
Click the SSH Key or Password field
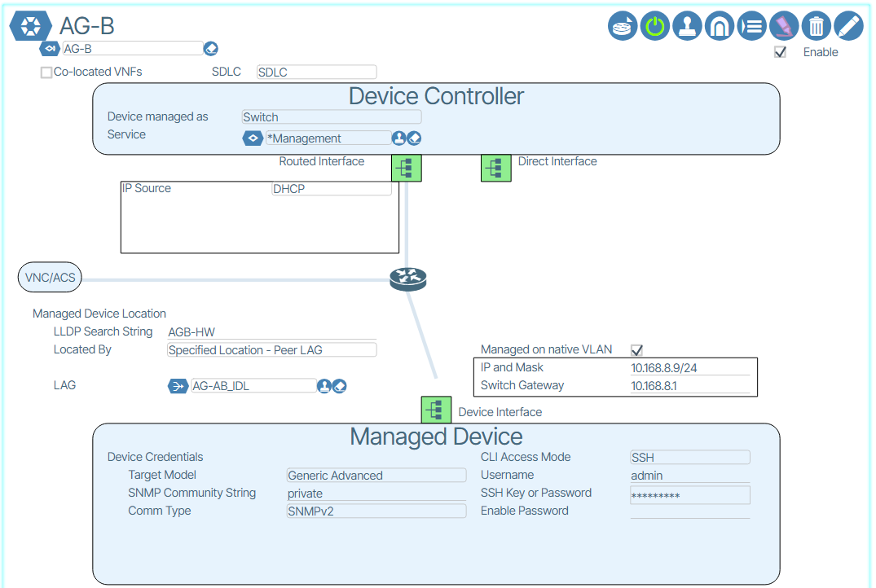689,495
